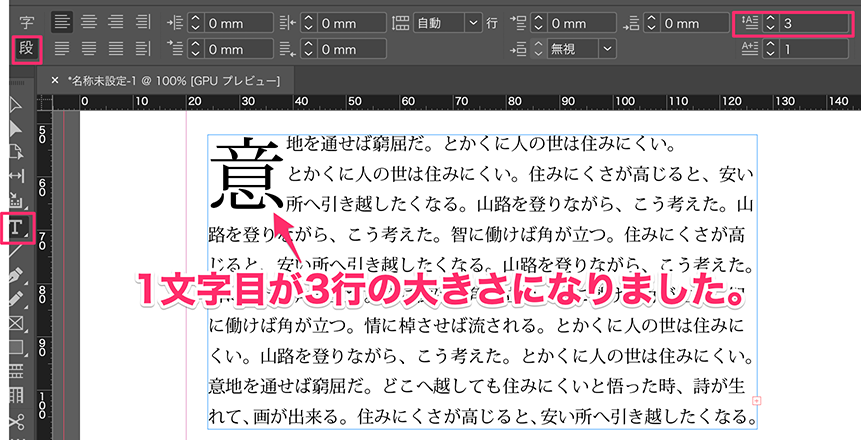This screenshot has width=861, height=440.
Task: Select the Page tool
Action: pos(15,152)
